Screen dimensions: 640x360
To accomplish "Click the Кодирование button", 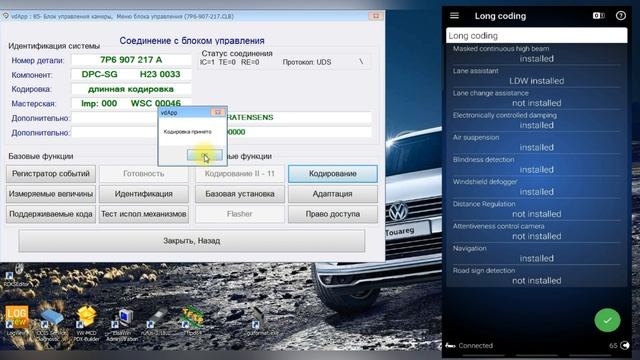I will [333, 173].
